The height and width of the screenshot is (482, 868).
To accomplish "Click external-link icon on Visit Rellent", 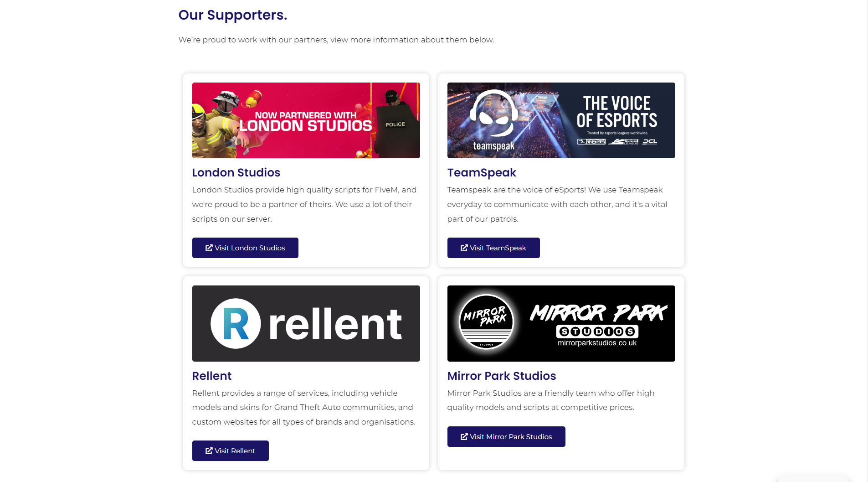I will [x=209, y=451].
